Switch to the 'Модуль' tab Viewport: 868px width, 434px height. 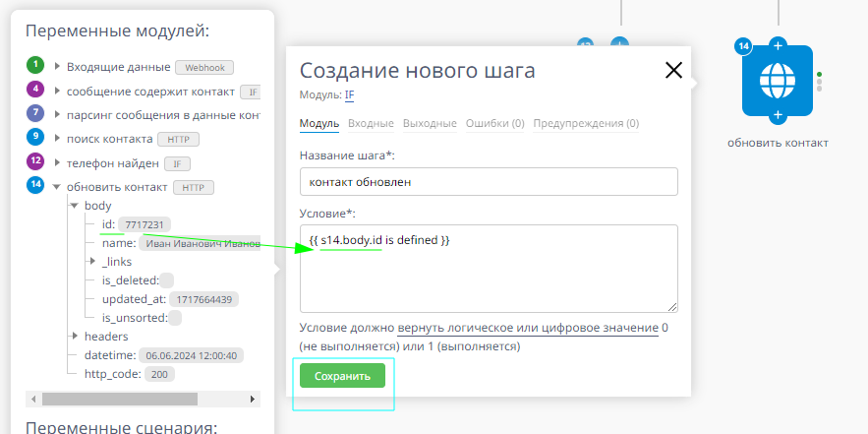318,124
